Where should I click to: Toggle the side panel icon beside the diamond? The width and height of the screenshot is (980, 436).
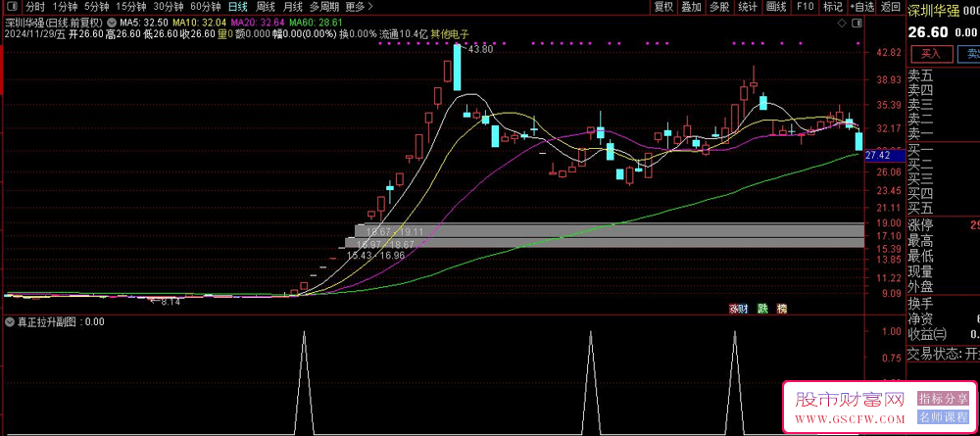point(857,24)
